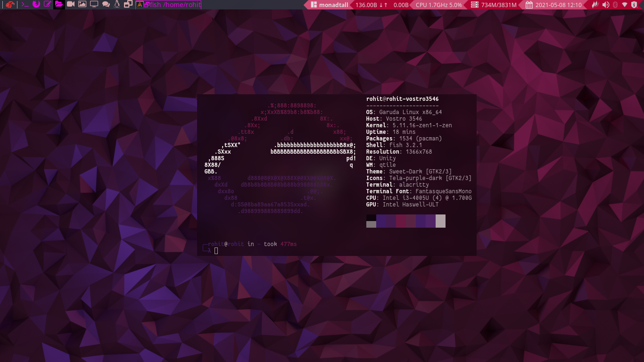Switch to the chat bubbles workspace

tap(106, 5)
